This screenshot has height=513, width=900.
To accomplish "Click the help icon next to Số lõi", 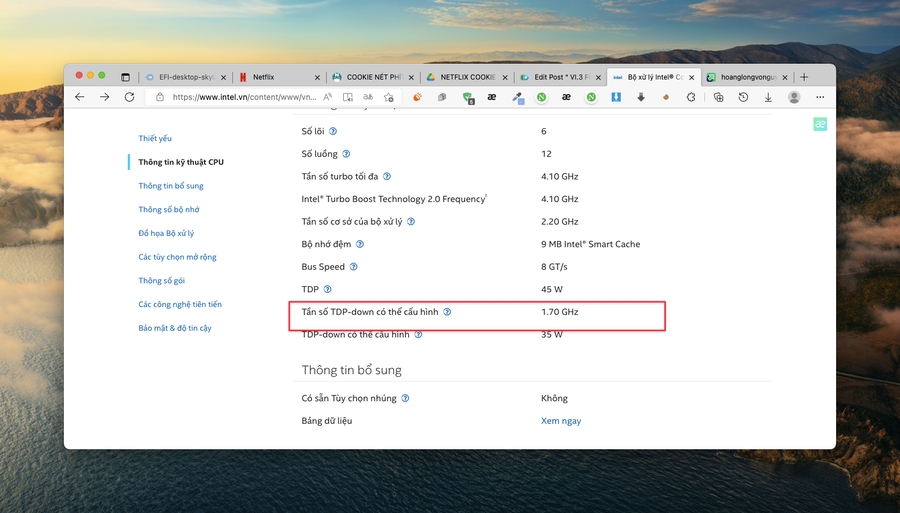I will point(333,131).
